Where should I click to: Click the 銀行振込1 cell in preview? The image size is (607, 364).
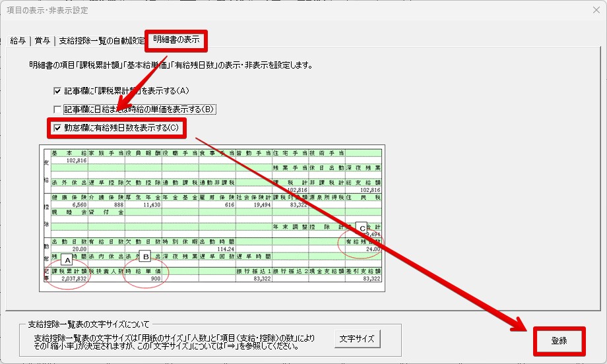pos(253,271)
